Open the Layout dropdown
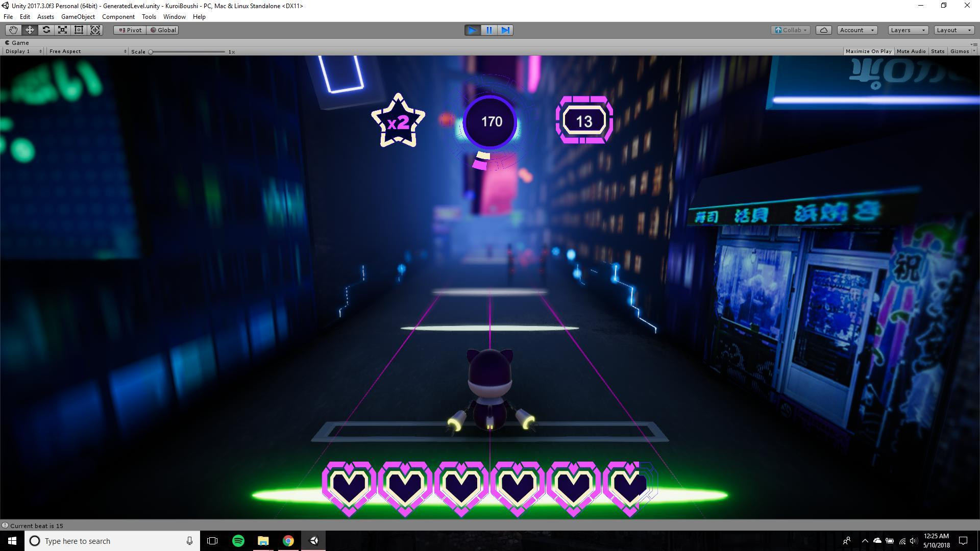The image size is (980, 551). click(953, 30)
